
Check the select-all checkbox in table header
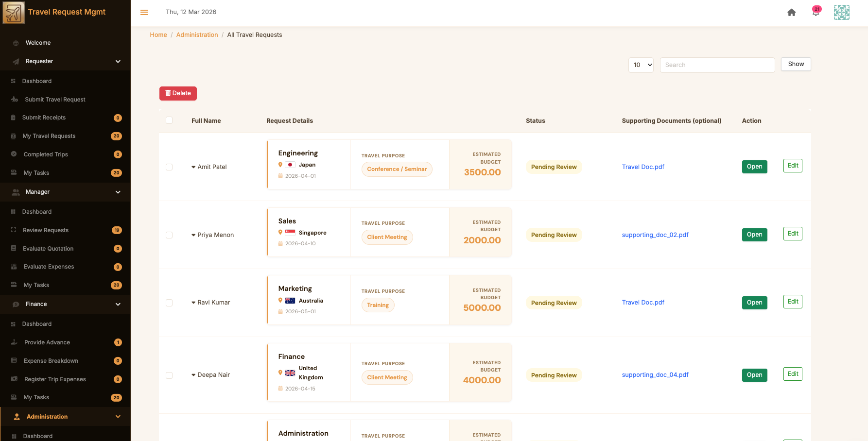point(169,120)
